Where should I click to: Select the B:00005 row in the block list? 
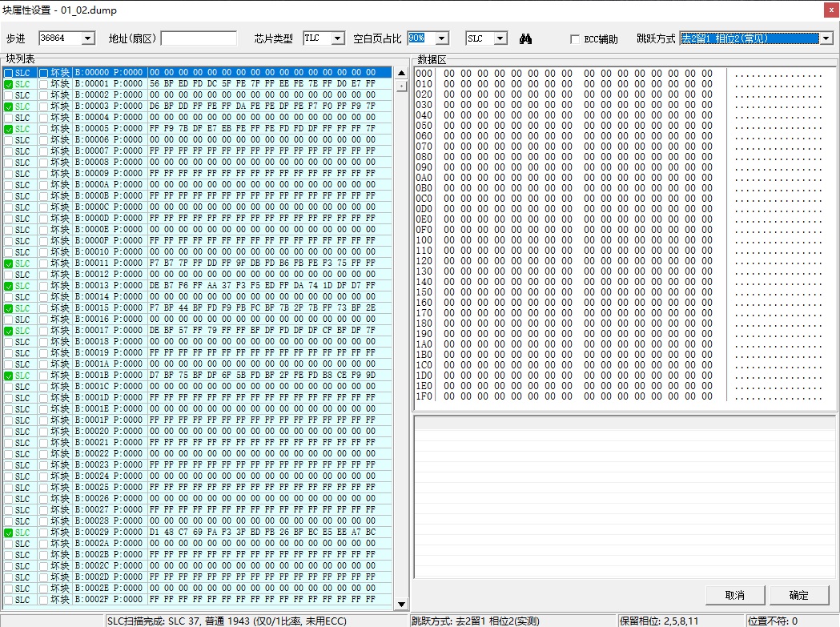[197, 129]
